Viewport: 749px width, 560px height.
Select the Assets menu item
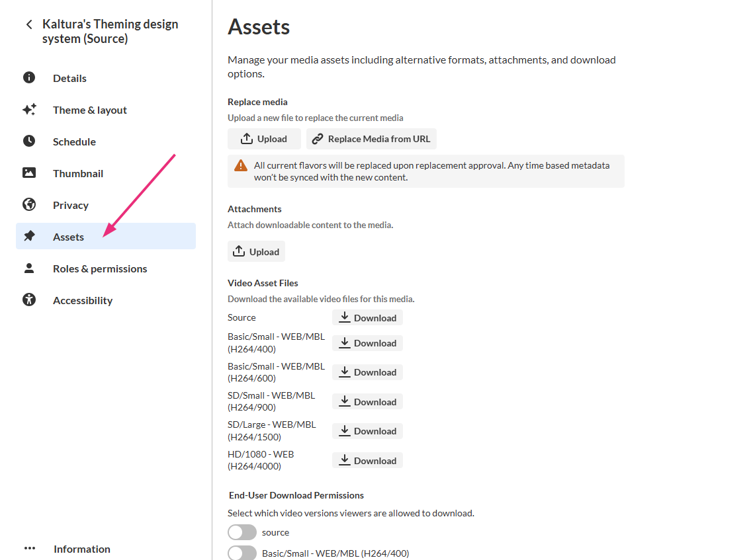pyautogui.click(x=106, y=236)
